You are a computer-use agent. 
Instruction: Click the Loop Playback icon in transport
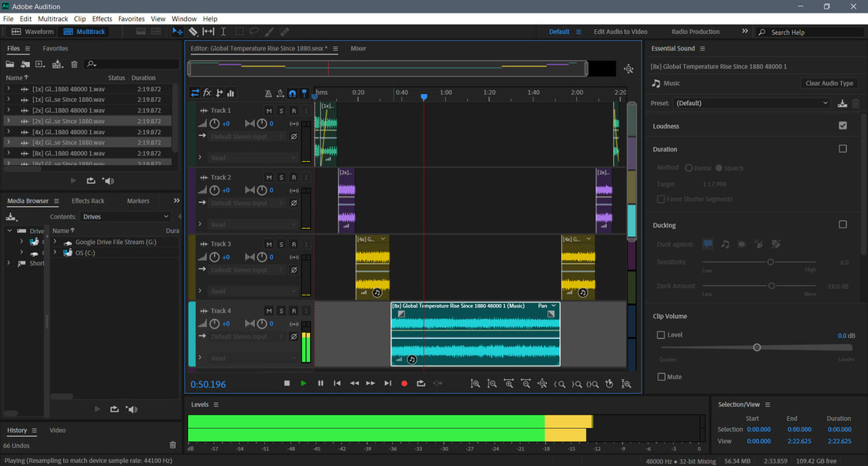421,383
